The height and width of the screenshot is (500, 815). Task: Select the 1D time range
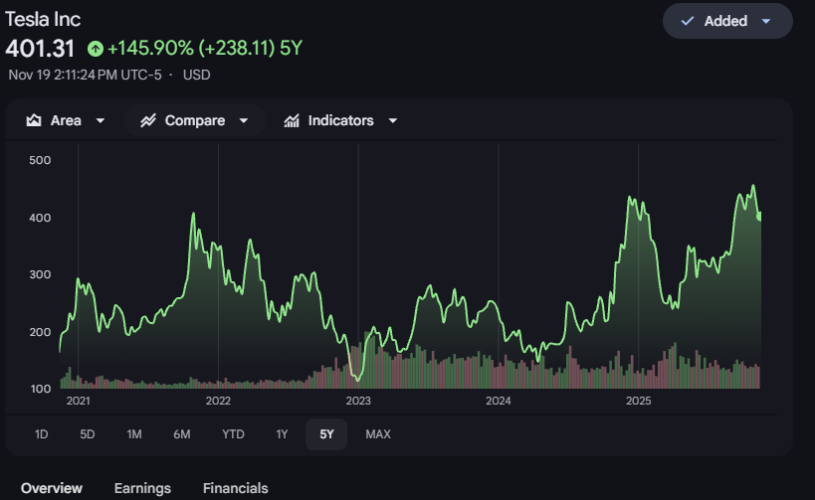(x=41, y=434)
